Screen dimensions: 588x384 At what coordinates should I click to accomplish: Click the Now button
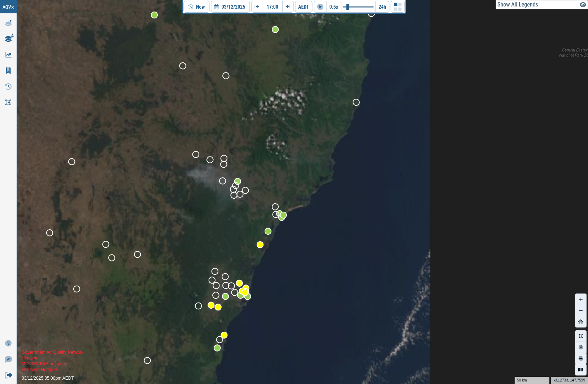click(197, 7)
